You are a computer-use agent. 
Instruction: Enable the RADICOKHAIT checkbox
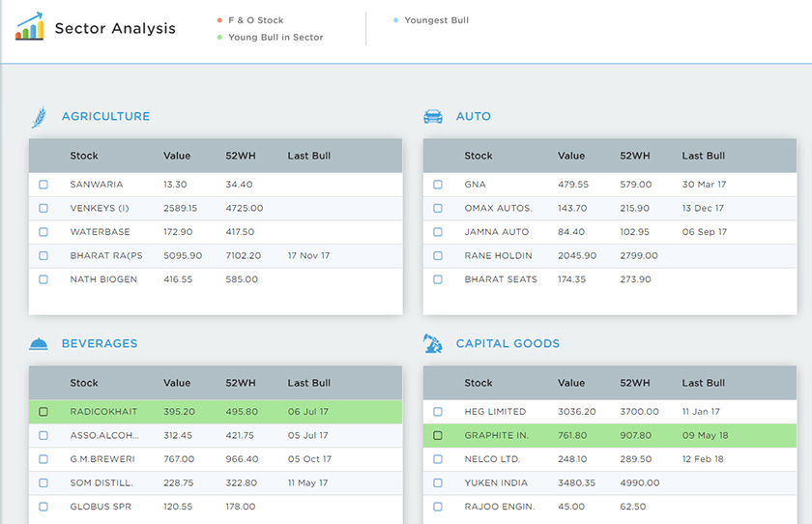pyautogui.click(x=43, y=412)
